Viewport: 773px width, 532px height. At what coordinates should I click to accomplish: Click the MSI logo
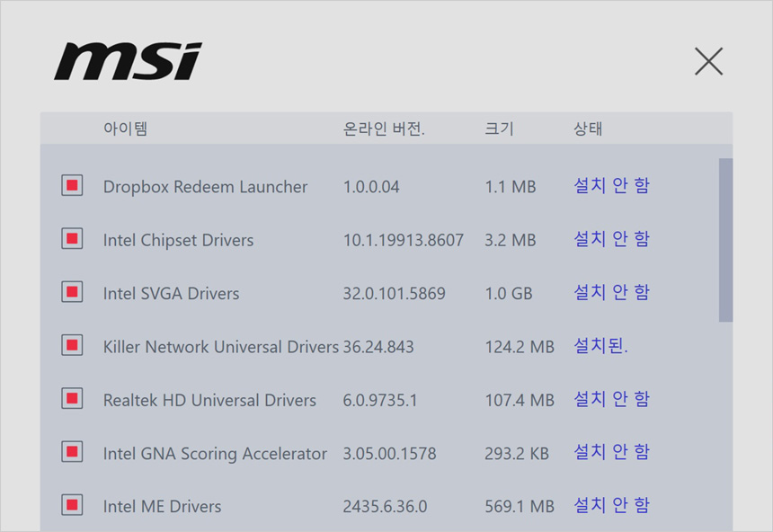pyautogui.click(x=129, y=61)
